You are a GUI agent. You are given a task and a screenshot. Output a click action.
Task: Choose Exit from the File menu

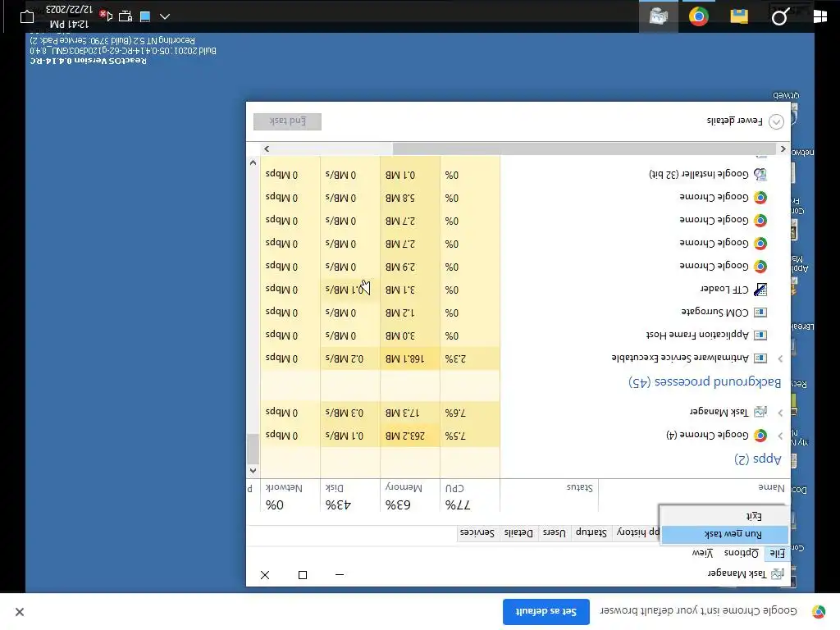click(x=725, y=516)
